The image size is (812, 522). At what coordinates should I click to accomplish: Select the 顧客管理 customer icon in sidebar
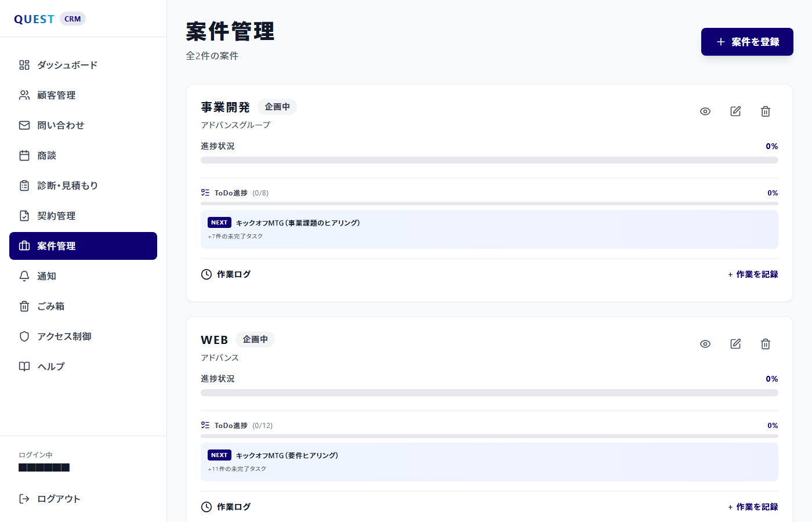(24, 95)
